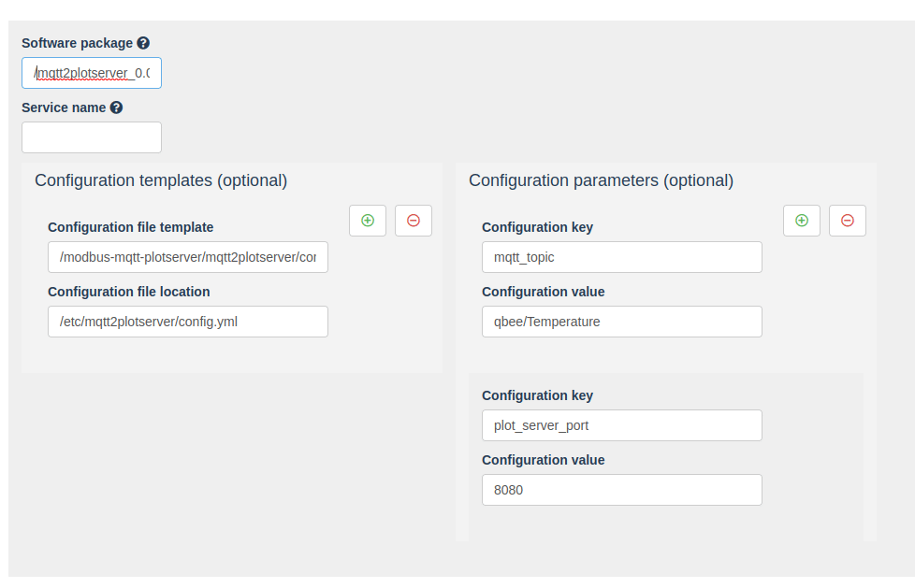Add a new configuration parameter

[802, 220]
